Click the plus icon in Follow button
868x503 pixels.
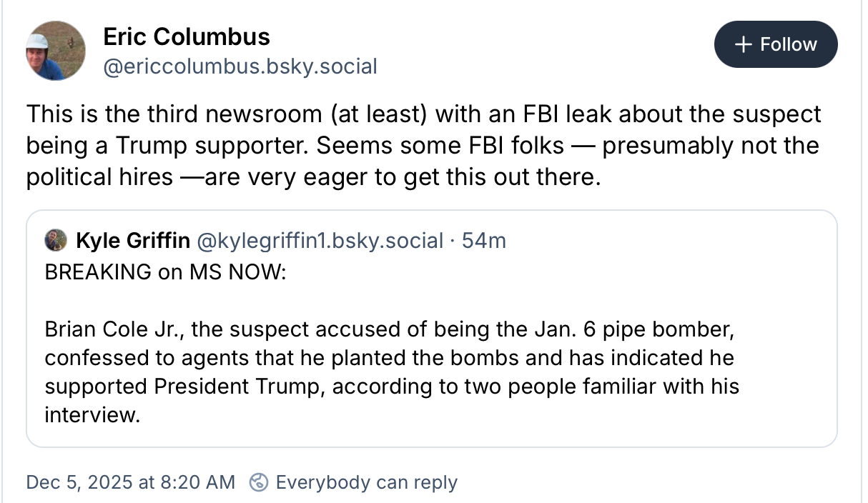(x=744, y=44)
